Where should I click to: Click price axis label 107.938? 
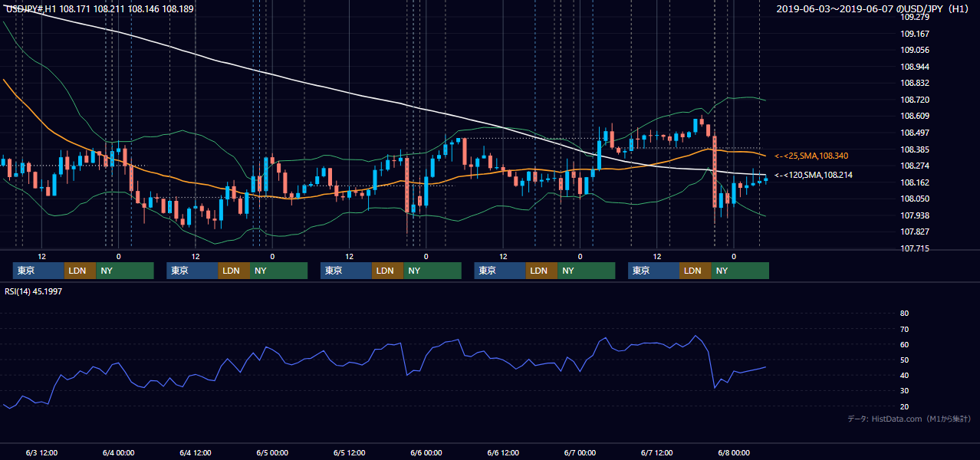pos(915,215)
